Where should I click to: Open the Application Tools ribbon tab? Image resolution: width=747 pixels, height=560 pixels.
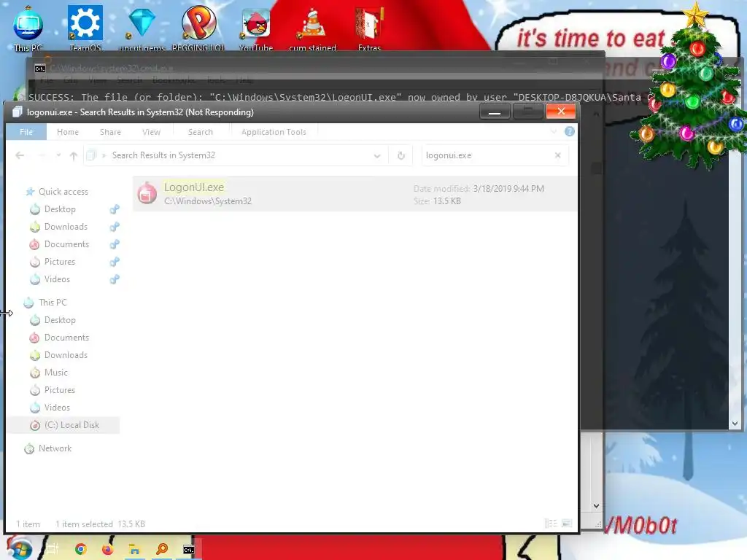(274, 132)
